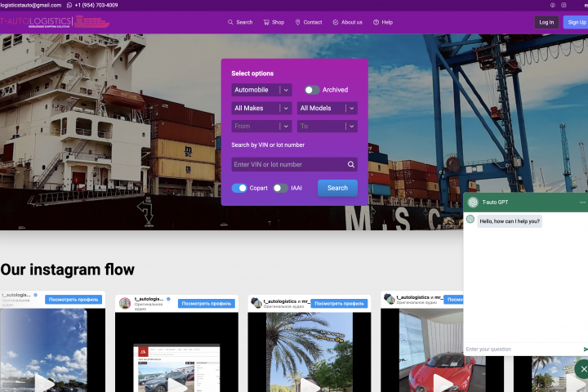Screen dimensions: 588x392
Task: Open the From year dropdown
Action: (x=261, y=127)
